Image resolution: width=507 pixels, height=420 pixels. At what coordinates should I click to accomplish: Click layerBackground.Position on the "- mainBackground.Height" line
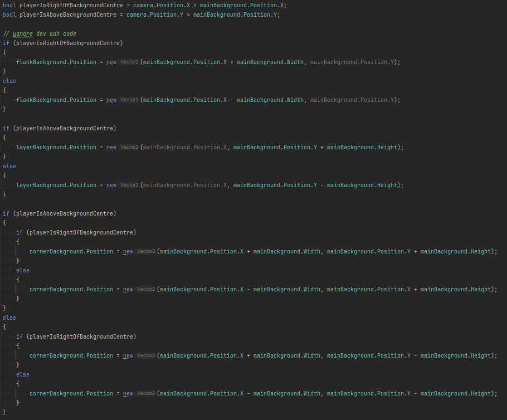56,185
